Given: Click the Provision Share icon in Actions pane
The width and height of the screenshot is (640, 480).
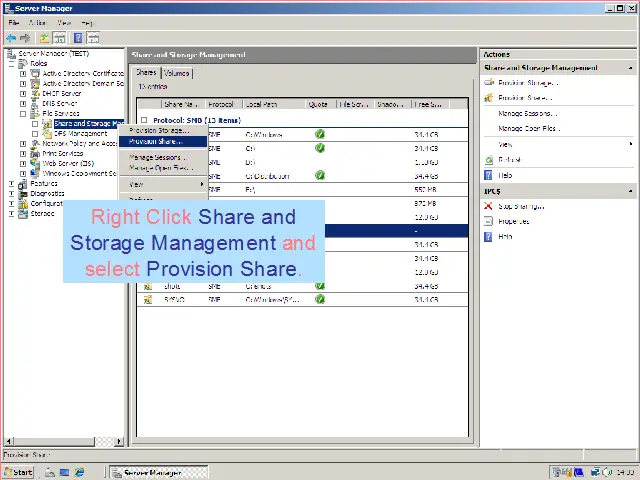Looking at the screenshot, I should (489, 98).
